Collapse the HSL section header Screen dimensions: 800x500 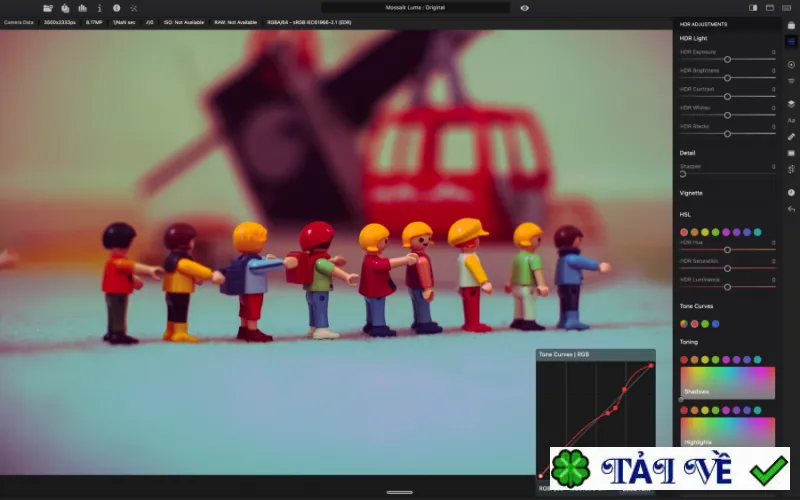click(685, 215)
